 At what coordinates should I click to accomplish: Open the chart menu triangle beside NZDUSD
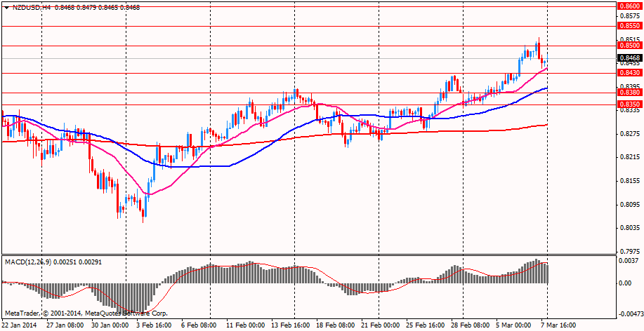(6, 8)
